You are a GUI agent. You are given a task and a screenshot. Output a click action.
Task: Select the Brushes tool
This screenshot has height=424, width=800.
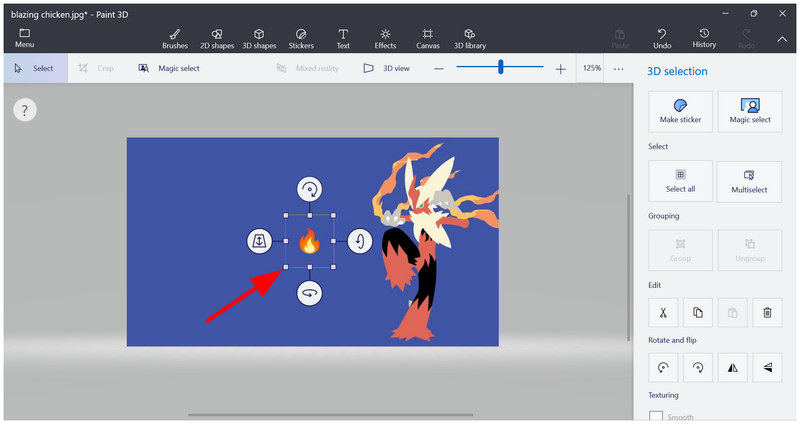pyautogui.click(x=175, y=39)
